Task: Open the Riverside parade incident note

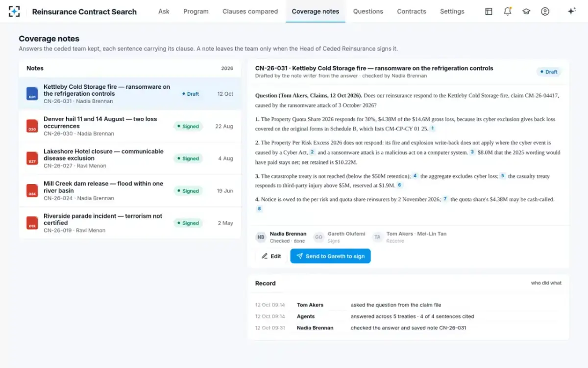Action: click(130, 223)
